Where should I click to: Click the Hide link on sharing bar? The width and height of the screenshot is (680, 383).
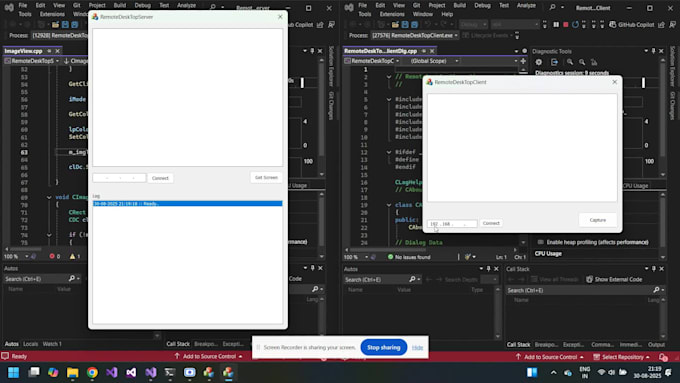417,347
